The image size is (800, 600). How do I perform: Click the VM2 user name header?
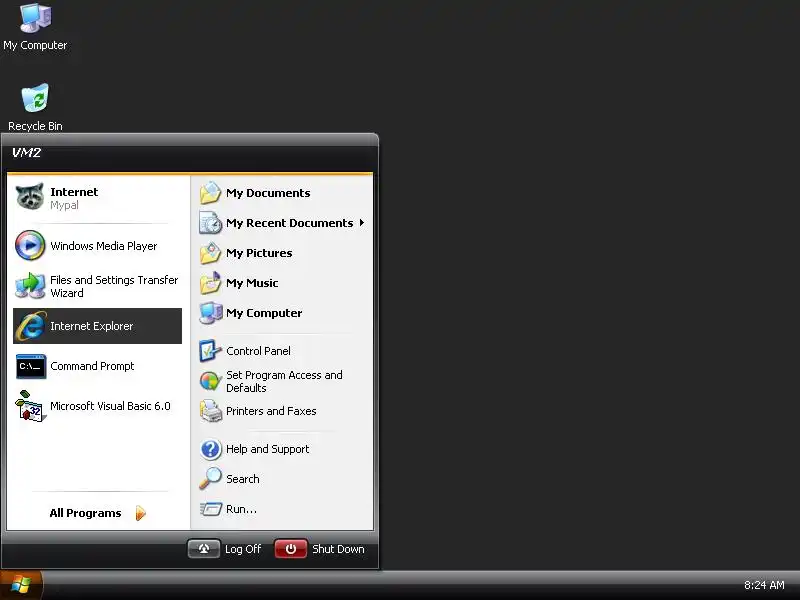(26, 153)
